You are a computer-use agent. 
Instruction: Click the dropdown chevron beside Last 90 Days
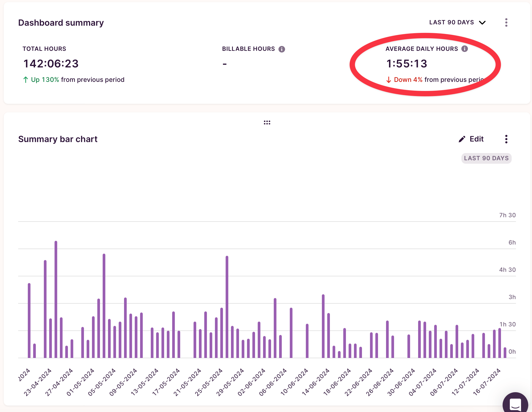(482, 23)
